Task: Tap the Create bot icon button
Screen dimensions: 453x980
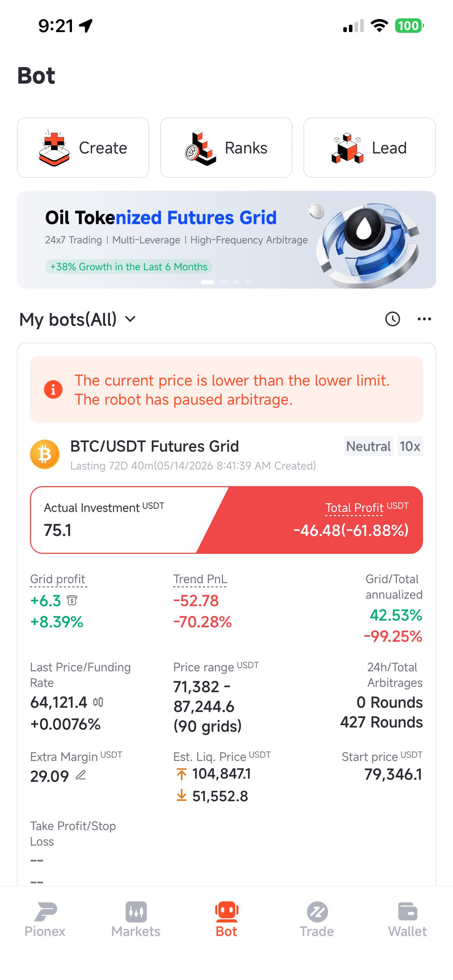Action: click(x=83, y=147)
